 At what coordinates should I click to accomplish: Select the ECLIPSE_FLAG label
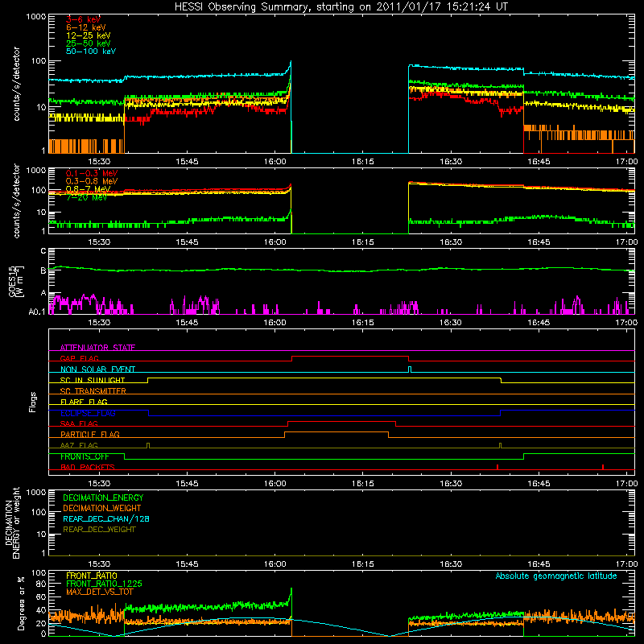[x=88, y=413]
